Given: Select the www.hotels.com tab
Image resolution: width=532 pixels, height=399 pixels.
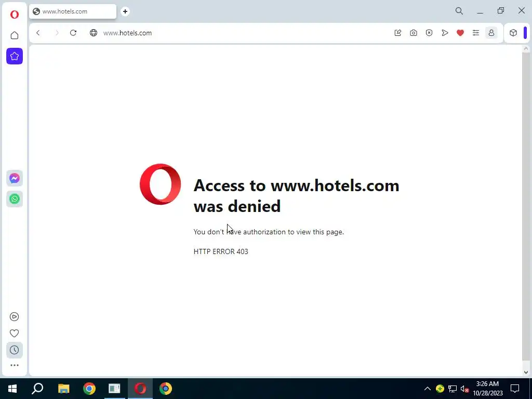Looking at the screenshot, I should 73,11.
